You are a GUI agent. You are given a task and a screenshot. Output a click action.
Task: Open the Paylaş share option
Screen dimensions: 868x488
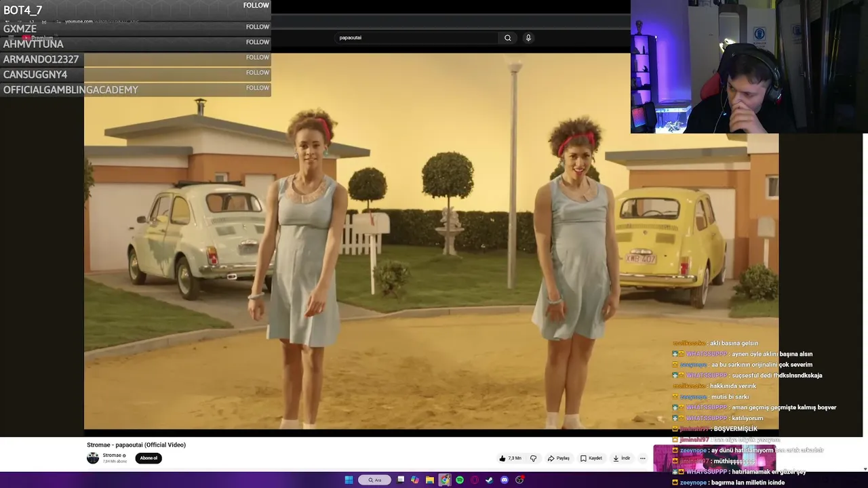(559, 458)
